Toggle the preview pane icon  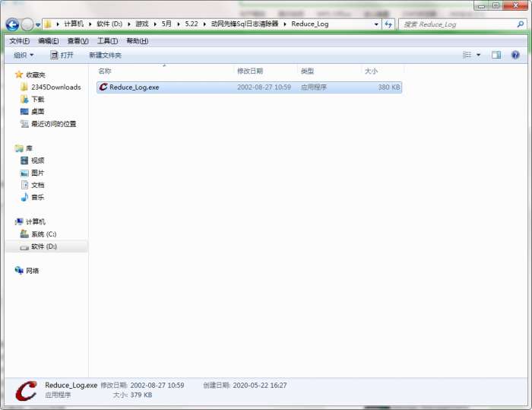pos(496,55)
